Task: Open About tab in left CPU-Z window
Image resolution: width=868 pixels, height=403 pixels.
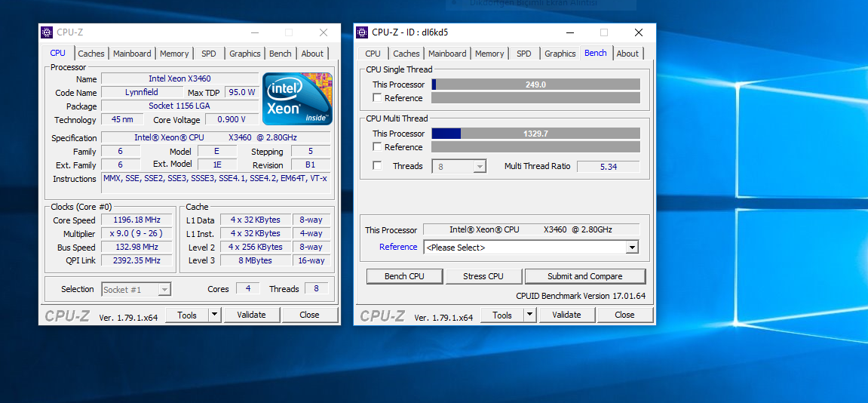Action: point(312,54)
